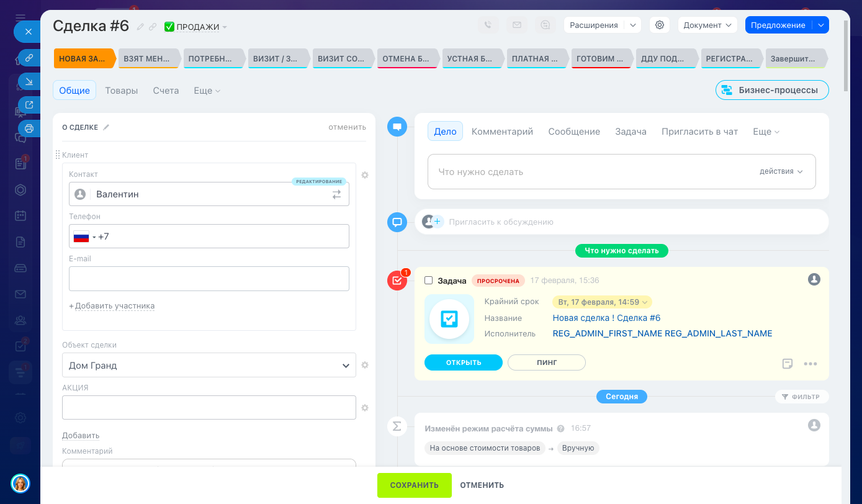The height and width of the screenshot is (504, 862).
Task: Click the task thumbnail image on the task card
Action: (x=449, y=319)
